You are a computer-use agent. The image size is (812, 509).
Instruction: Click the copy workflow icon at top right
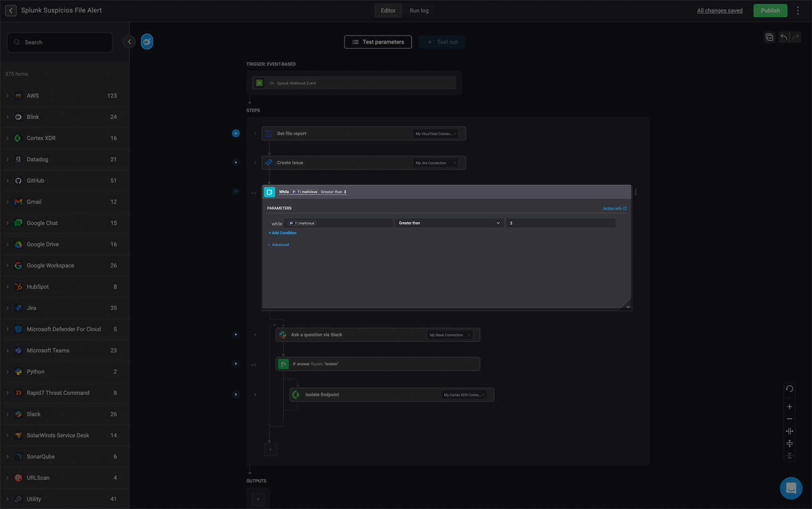[x=770, y=37]
